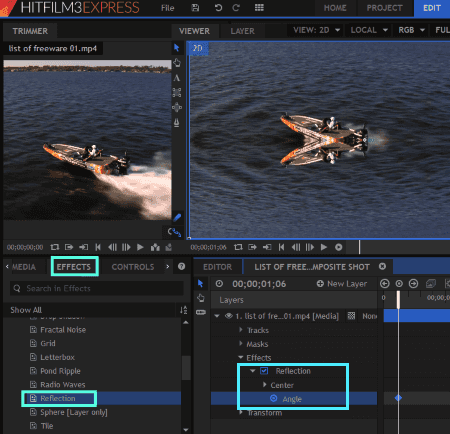Click the Viewer record/export circle button
This screenshot has width=450, height=434.
click(x=338, y=247)
